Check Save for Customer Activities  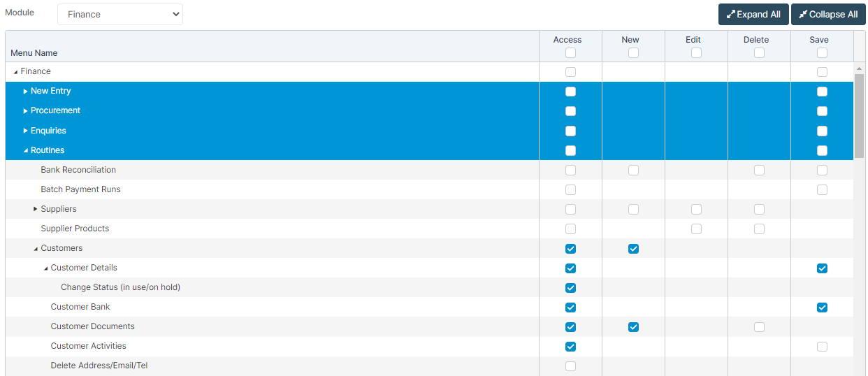coord(822,346)
